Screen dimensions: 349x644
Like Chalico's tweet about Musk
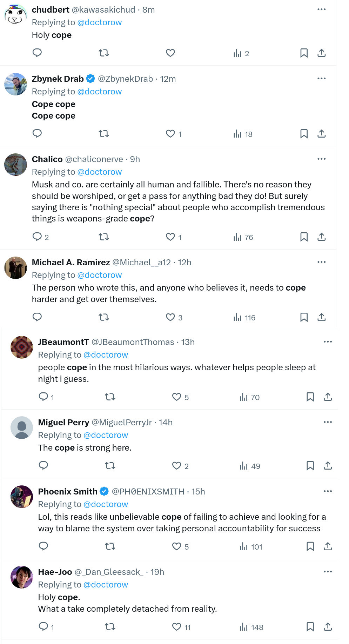click(x=170, y=237)
